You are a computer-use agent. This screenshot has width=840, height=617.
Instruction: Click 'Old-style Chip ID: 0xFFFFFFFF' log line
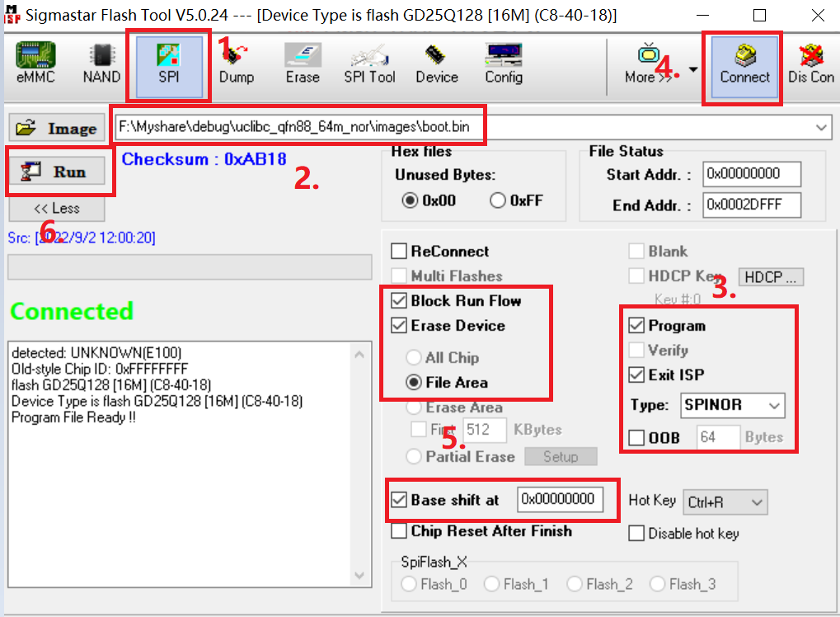click(x=101, y=369)
